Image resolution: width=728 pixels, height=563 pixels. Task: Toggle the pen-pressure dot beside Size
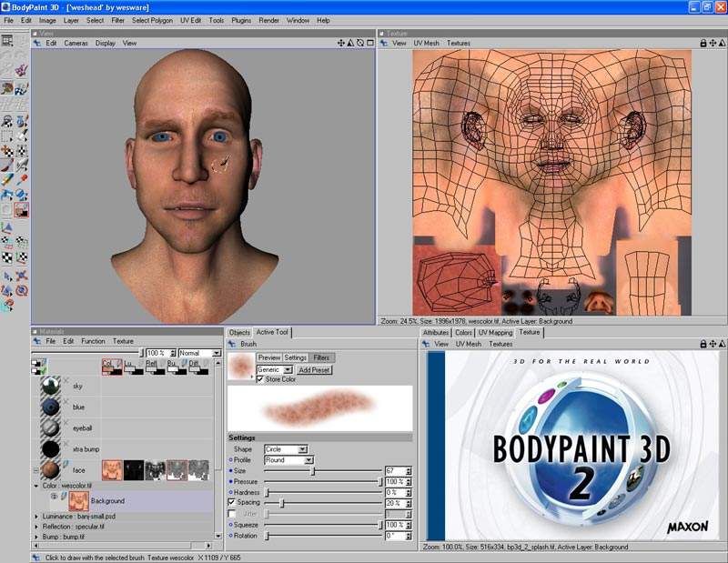click(231, 470)
